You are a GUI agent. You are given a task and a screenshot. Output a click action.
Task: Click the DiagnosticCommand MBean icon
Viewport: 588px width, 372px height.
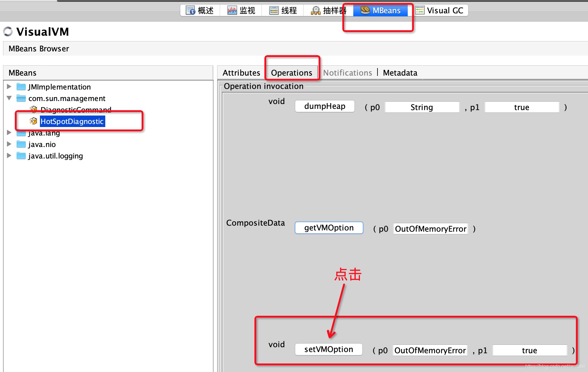click(33, 109)
